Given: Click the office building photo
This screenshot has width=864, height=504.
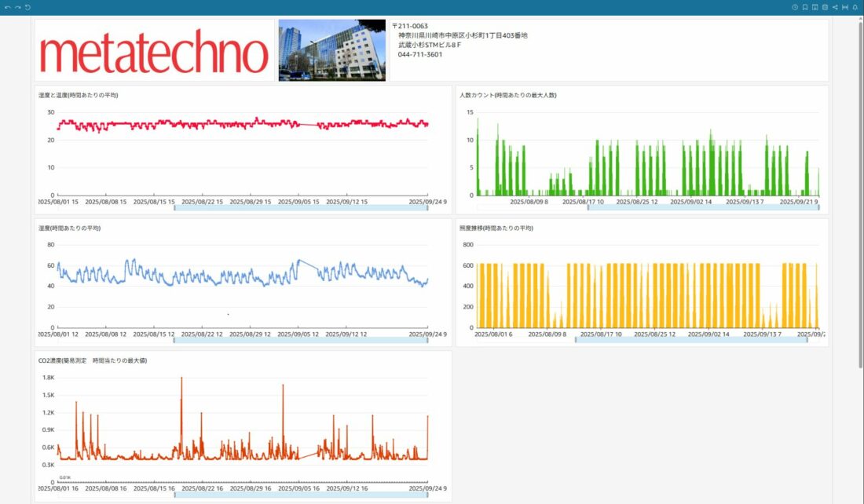Looking at the screenshot, I should click(331, 50).
